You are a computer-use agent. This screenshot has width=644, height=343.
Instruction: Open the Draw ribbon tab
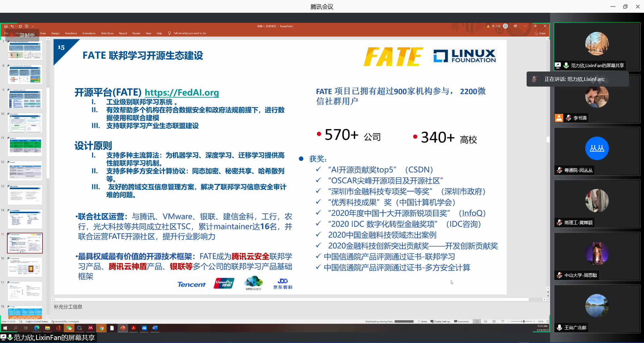43,33
